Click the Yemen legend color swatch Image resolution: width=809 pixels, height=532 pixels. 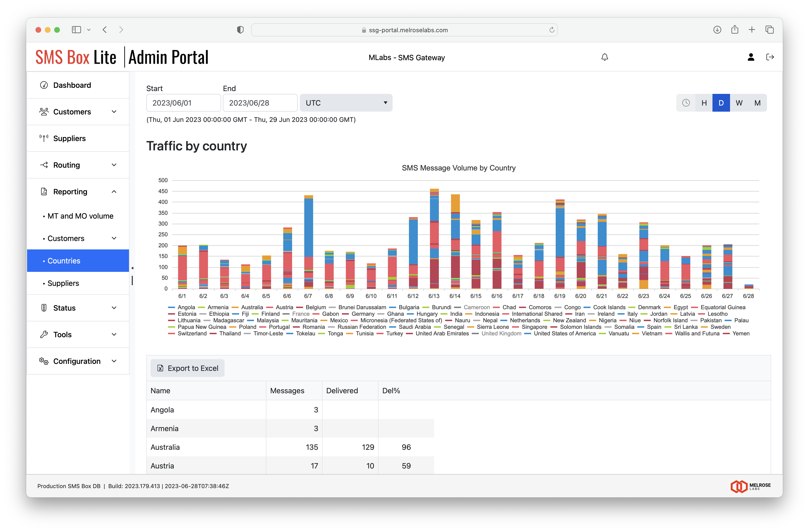[727, 333]
